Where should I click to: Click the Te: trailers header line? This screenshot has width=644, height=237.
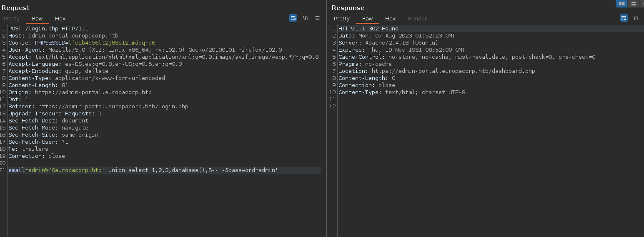(28, 149)
